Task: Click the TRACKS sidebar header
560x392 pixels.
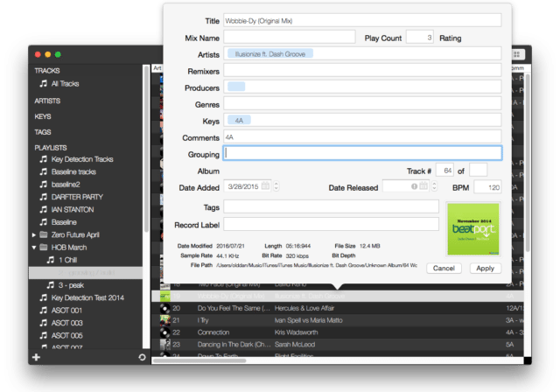Action: (x=46, y=71)
